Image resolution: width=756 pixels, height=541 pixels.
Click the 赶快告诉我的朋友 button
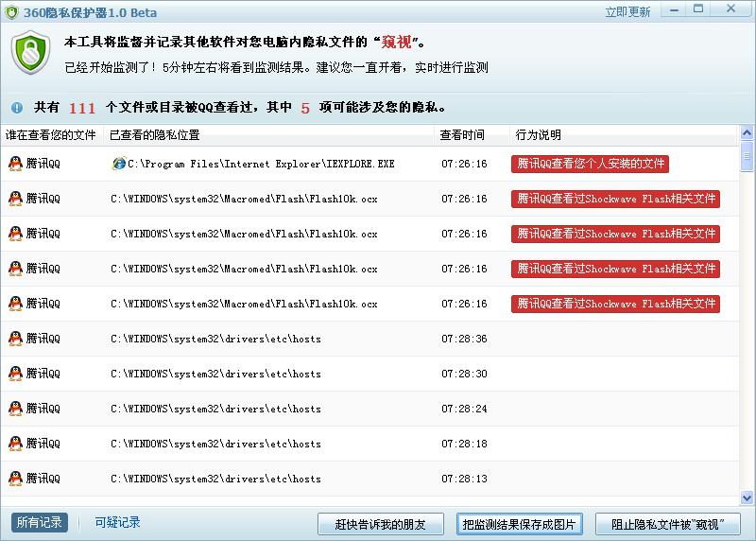pyautogui.click(x=381, y=524)
